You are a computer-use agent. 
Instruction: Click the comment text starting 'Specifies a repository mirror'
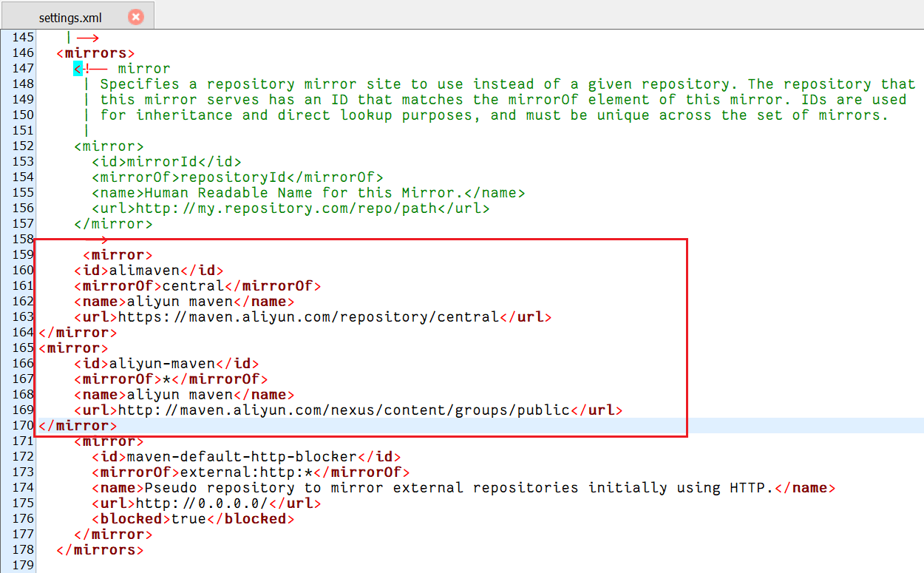click(x=507, y=84)
